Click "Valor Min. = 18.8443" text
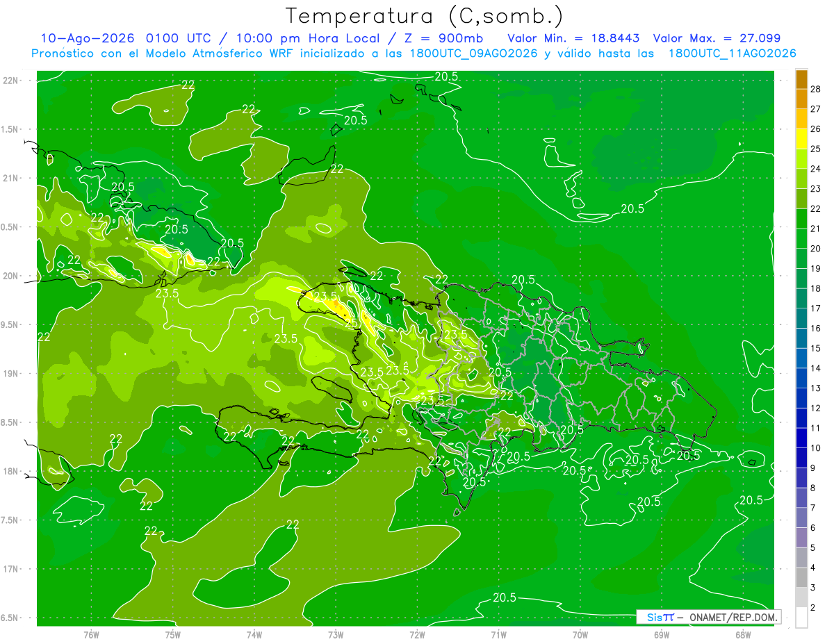The width and height of the screenshot is (834, 644). click(x=573, y=38)
